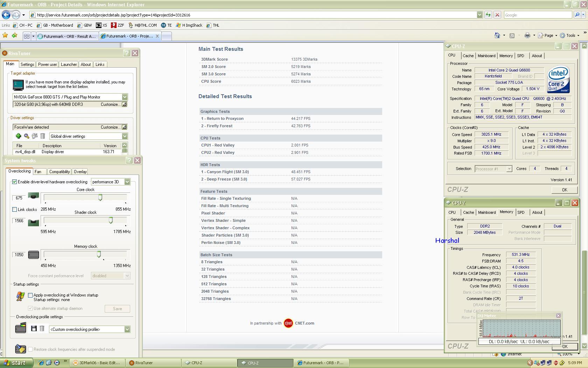The image size is (588, 368).
Task: Adjust the Memory clock slider handle
Action: tap(99, 254)
